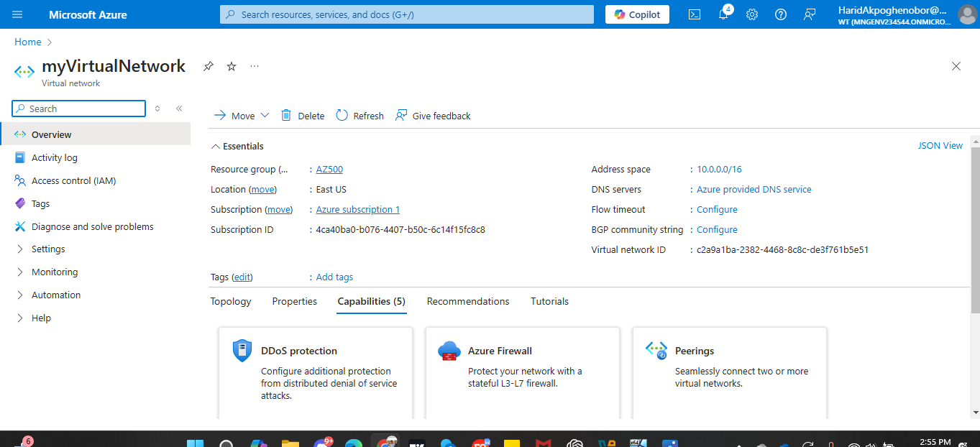Open the notifications bell
The height and width of the screenshot is (447, 980).
pyautogui.click(x=723, y=14)
